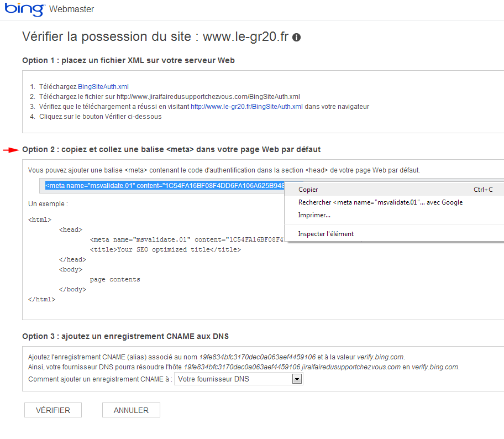This screenshot has width=504, height=439.
Task: Click the info icon beside www.le-gr20.fr
Action: (x=296, y=38)
